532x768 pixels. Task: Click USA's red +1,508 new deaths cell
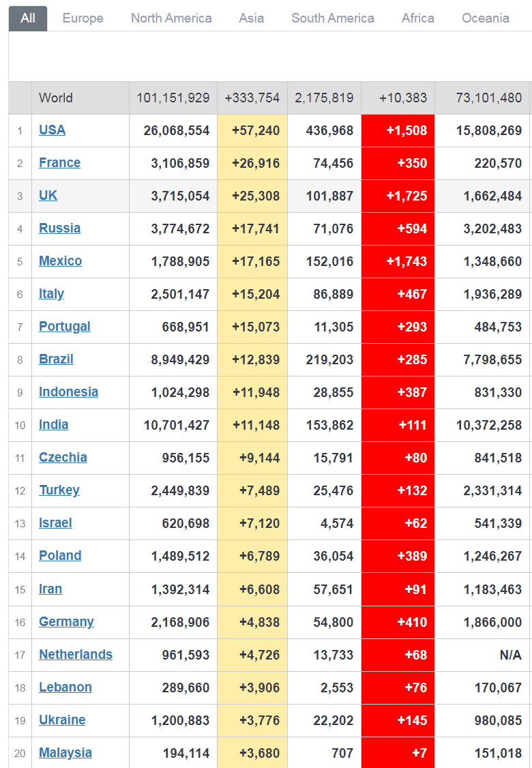398,130
